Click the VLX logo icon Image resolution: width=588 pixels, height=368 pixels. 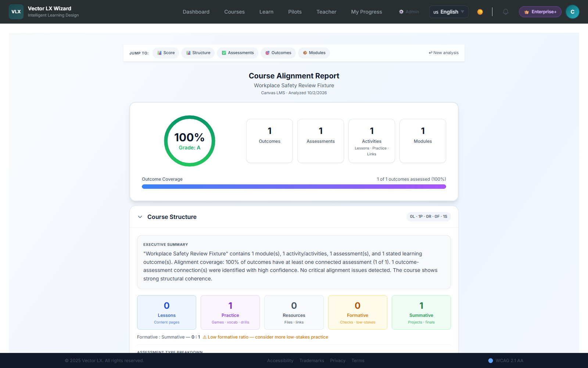16,12
